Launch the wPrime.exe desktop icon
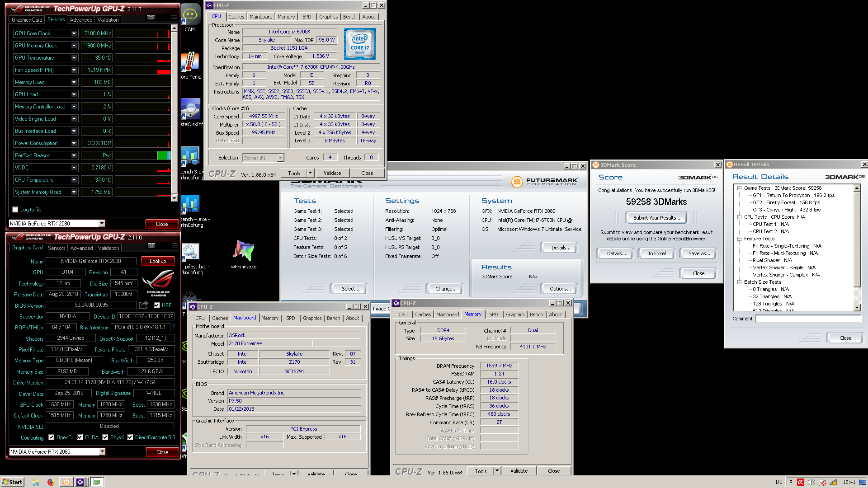Screen dimensions: 868x488 click(244, 251)
